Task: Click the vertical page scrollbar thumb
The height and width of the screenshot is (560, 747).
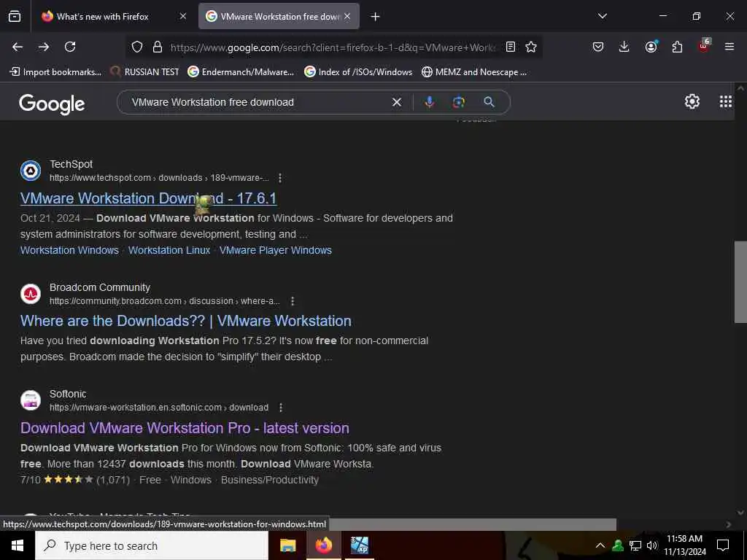Action: [740, 282]
